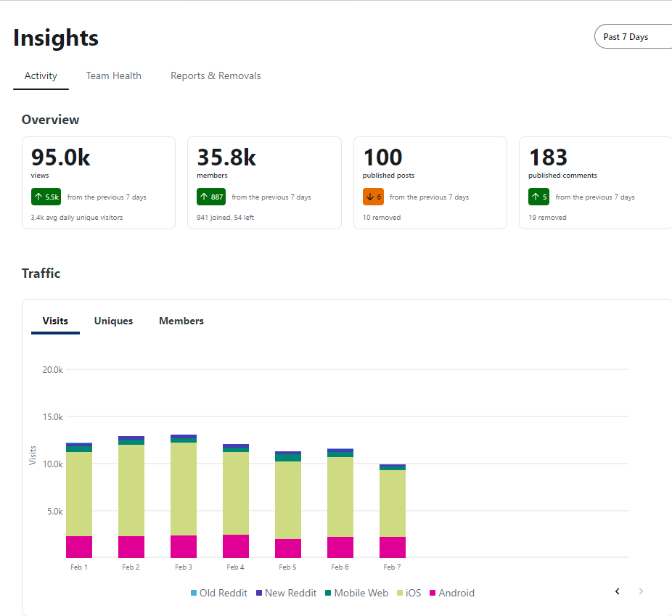
Task: Open the Reports & Removals tab
Action: (x=216, y=76)
